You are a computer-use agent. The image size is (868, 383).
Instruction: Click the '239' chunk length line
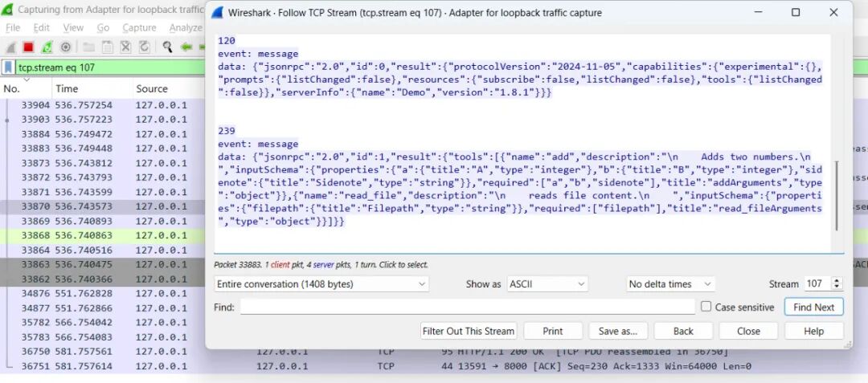click(x=227, y=131)
